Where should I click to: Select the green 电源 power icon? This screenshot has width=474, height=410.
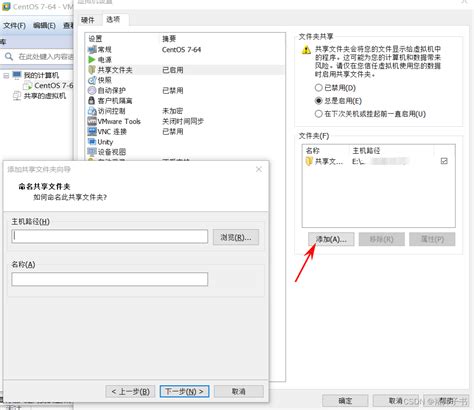(92, 60)
